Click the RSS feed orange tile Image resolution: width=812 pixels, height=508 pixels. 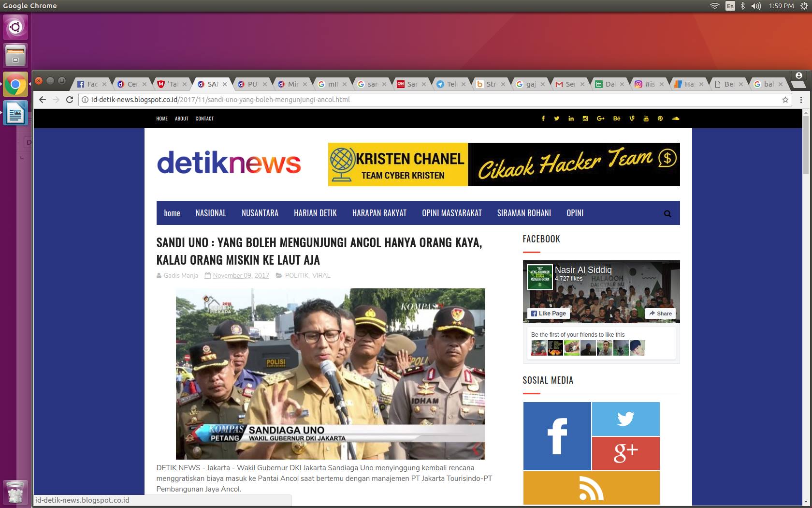point(591,488)
